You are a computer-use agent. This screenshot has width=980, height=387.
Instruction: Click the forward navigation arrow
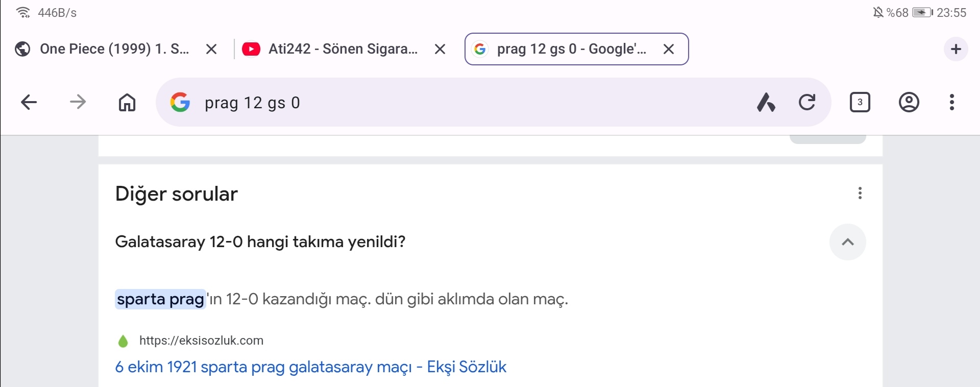click(78, 102)
